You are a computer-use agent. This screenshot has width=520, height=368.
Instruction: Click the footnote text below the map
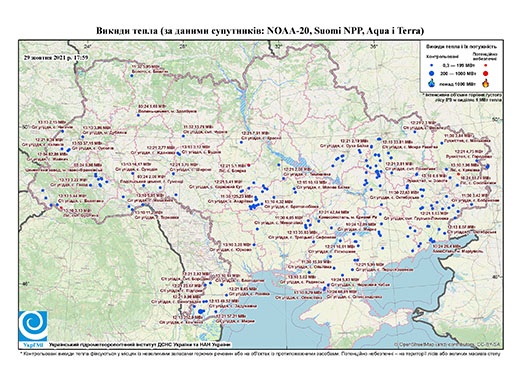[x=260, y=353]
